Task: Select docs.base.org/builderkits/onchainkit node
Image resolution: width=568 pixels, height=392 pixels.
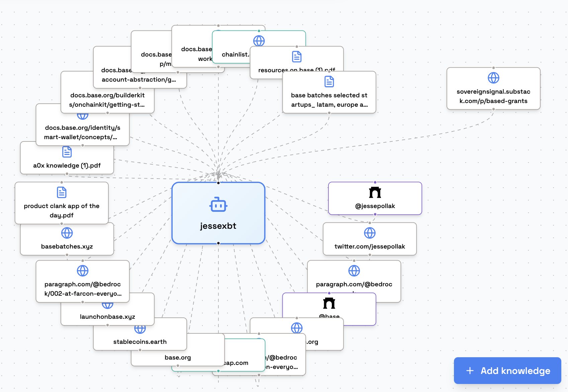Action: tap(107, 100)
